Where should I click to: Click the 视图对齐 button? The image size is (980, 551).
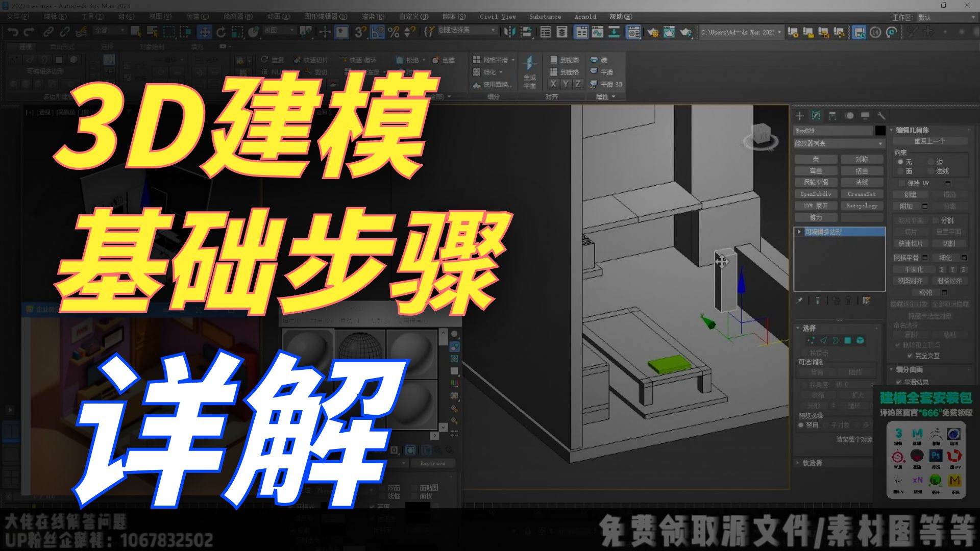pyautogui.click(x=911, y=281)
